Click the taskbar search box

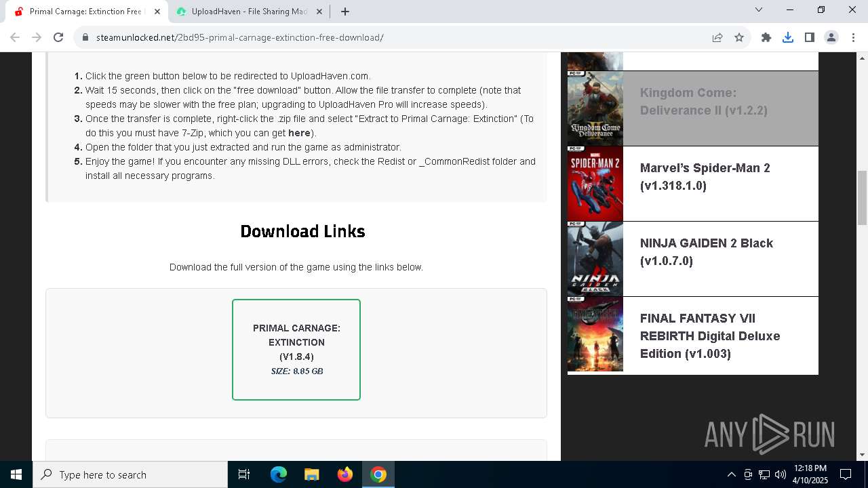click(130, 474)
